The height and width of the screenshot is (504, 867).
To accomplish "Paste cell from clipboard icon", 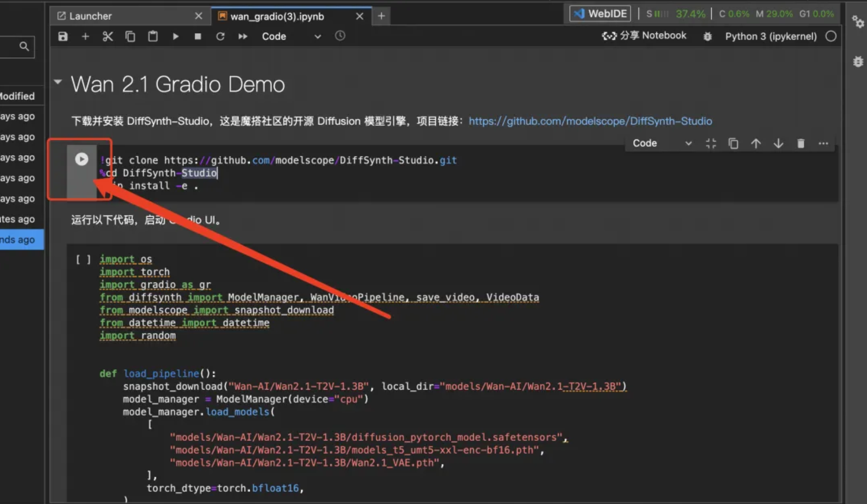I will (153, 36).
